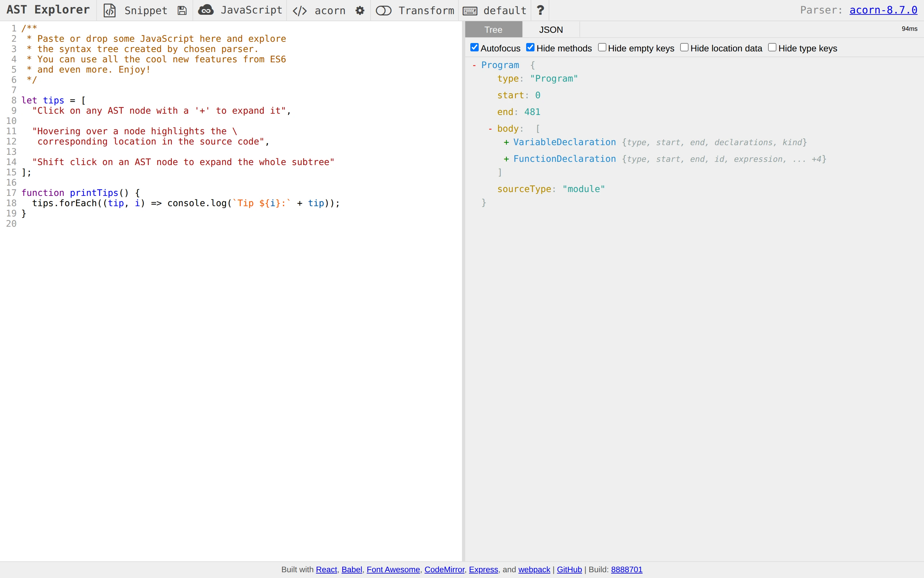Click the AST Explorer title
Image resolution: width=924 pixels, height=578 pixels.
click(x=48, y=10)
